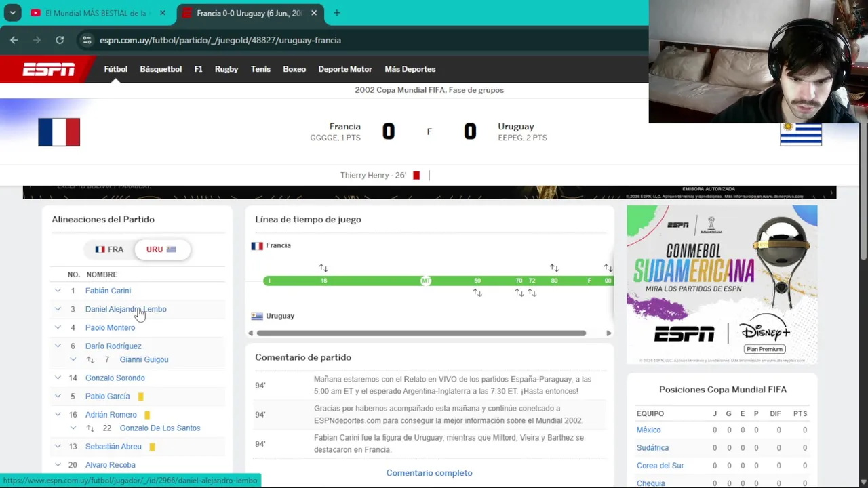Viewport: 868px width, 488px height.
Task: Click the Uruguay flag logo
Action: tap(801, 134)
